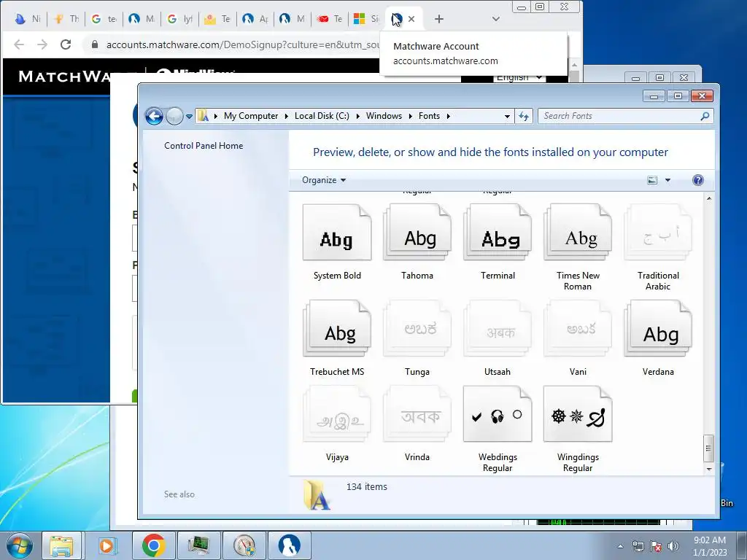Switch to the Google tab labeled te

tap(104, 18)
